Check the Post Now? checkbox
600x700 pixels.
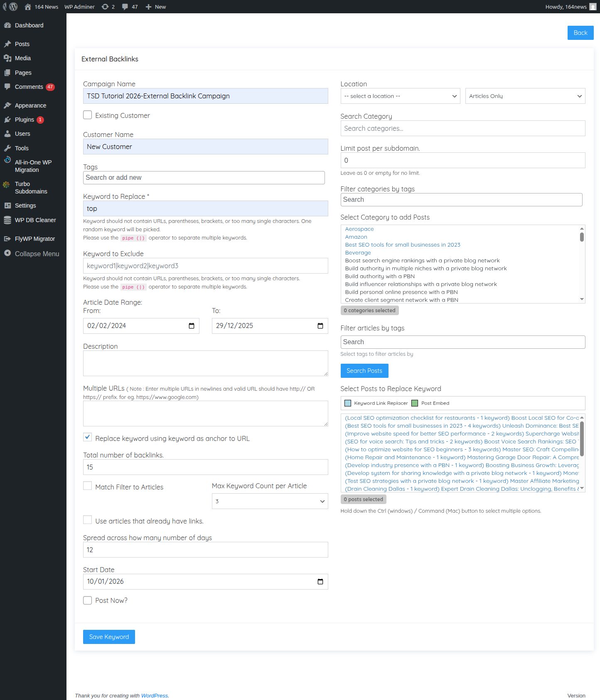87,600
